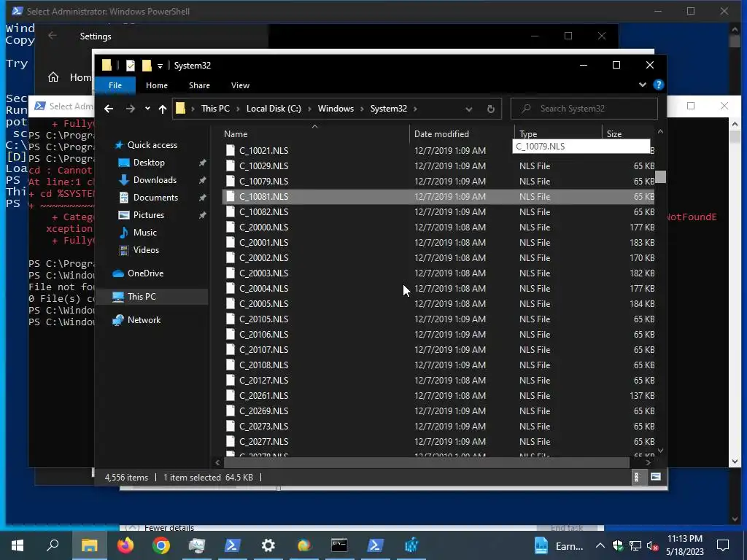Viewport: 747px width, 560px height.
Task: Open Documents in navigation pane
Action: pos(155,198)
